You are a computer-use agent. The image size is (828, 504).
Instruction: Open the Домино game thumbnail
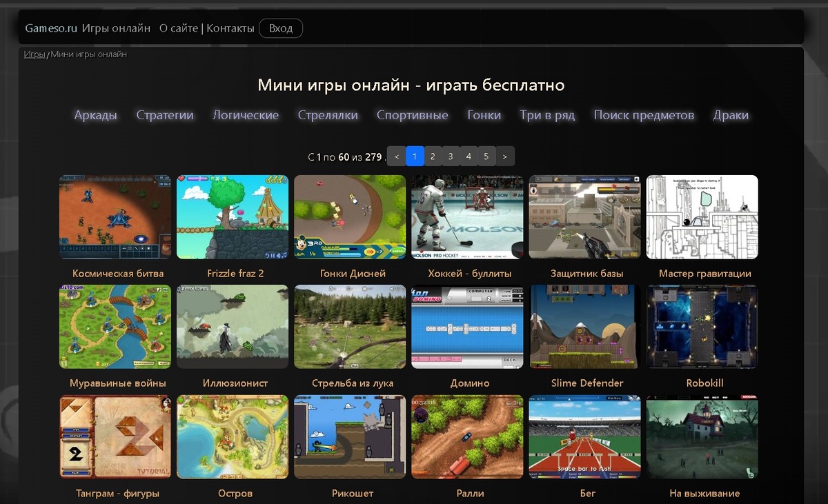(466, 326)
